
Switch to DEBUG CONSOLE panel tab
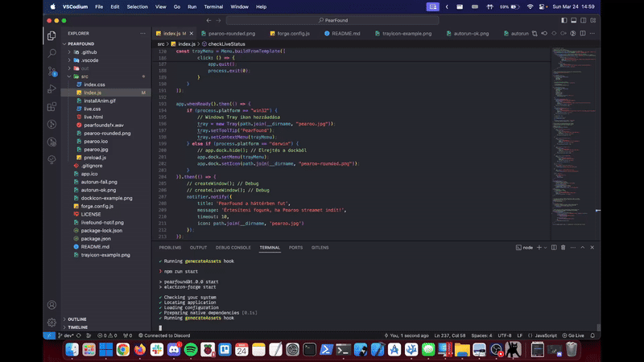click(x=233, y=248)
